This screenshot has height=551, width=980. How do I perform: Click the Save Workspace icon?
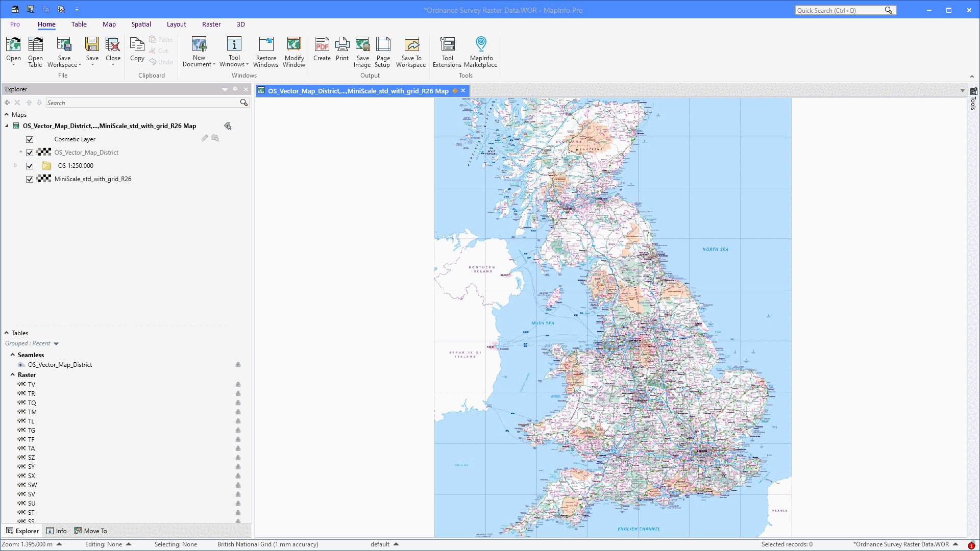coord(64,44)
